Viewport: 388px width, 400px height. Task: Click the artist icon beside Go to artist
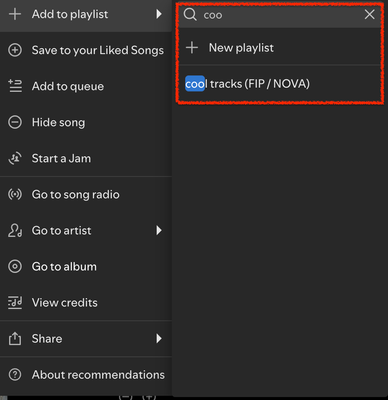[15, 230]
